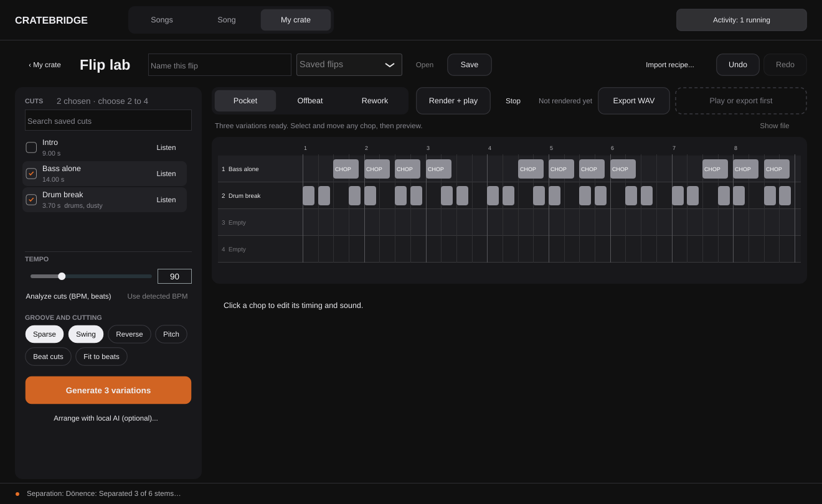
Task: Go back via the My crate link
Action: coord(45,65)
